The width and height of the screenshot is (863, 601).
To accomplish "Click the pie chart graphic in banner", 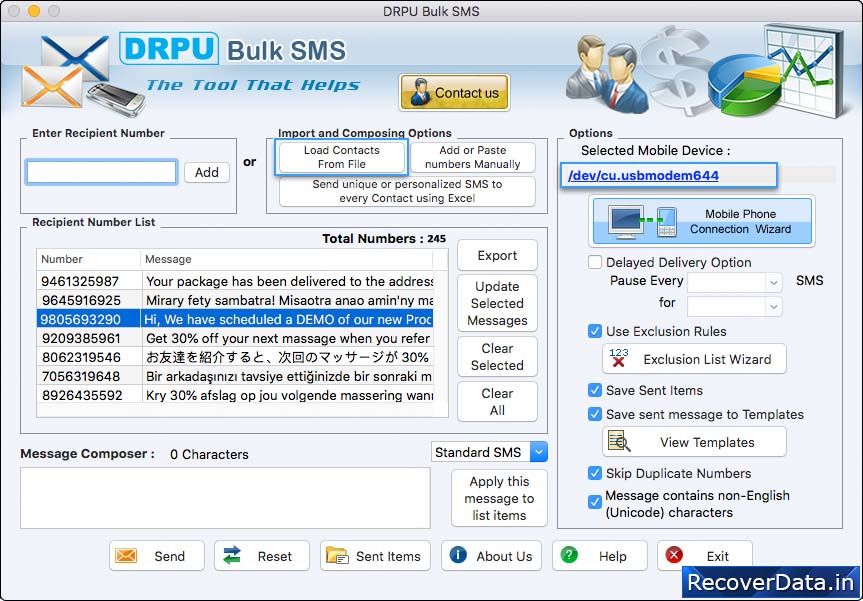I will [x=745, y=84].
